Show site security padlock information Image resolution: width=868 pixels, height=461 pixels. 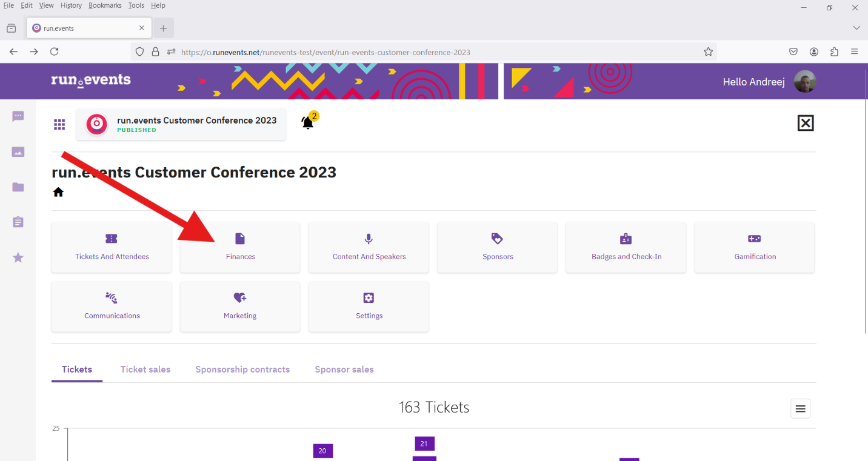[155, 52]
